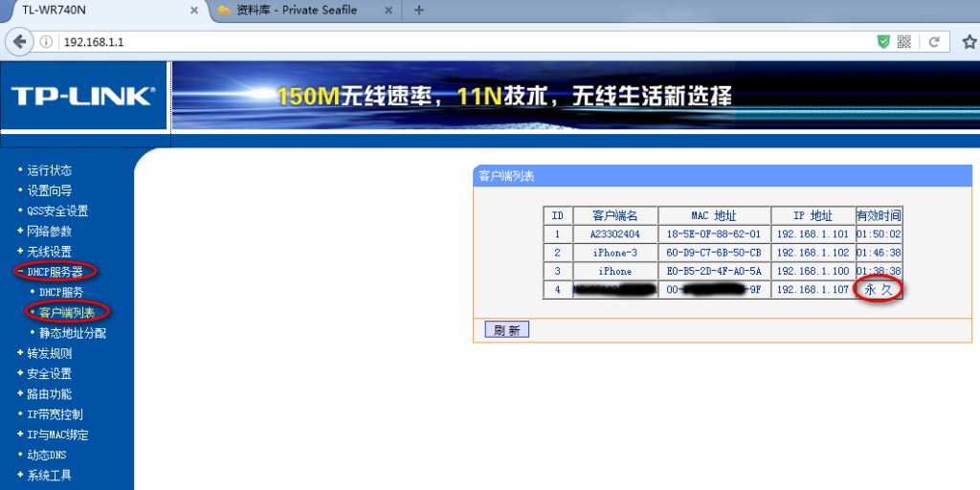Click the browser back arrow button
Screen dimensions: 980x490
[x=20, y=42]
